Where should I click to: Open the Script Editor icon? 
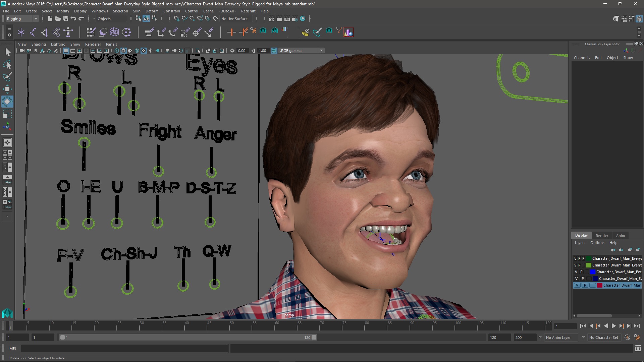[638, 349]
